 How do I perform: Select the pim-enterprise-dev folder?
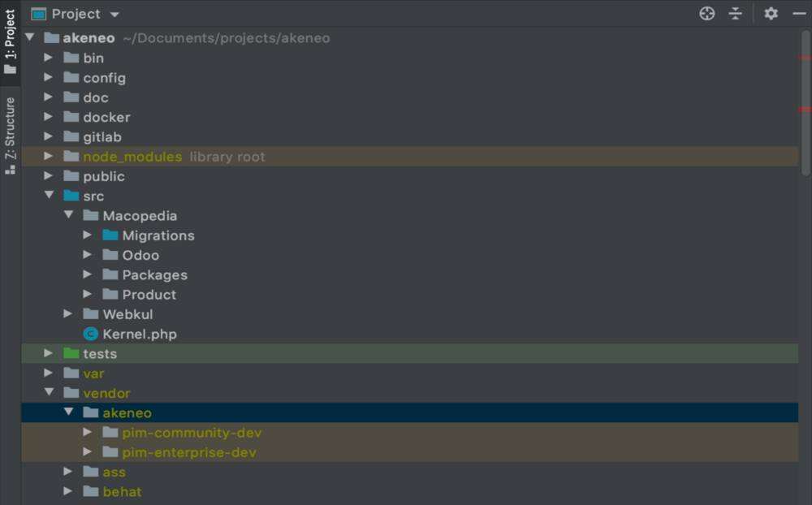coord(189,452)
